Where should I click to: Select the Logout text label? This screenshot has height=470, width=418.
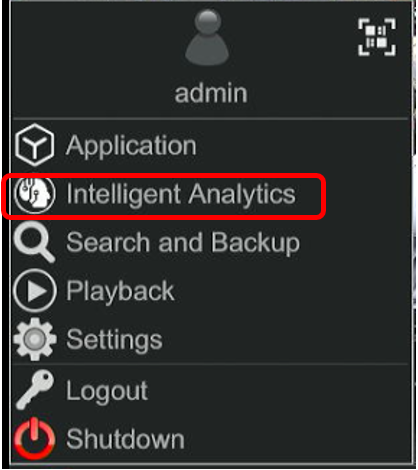[107, 391]
